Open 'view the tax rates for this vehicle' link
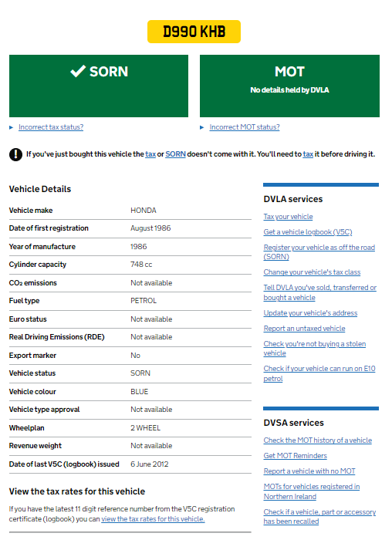 click(153, 519)
